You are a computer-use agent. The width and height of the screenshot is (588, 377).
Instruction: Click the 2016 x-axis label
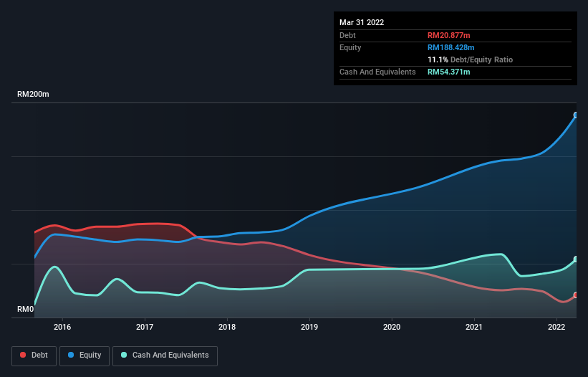[62, 327]
